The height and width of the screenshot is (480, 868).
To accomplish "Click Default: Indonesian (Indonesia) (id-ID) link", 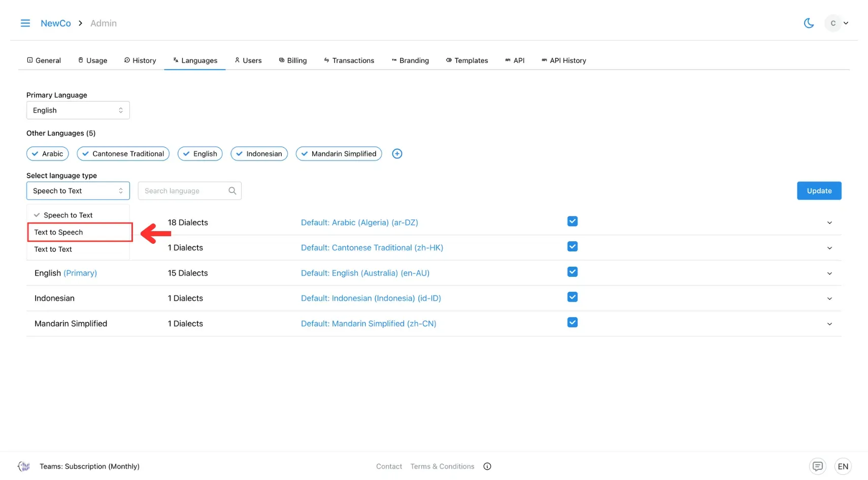I will click(x=371, y=298).
